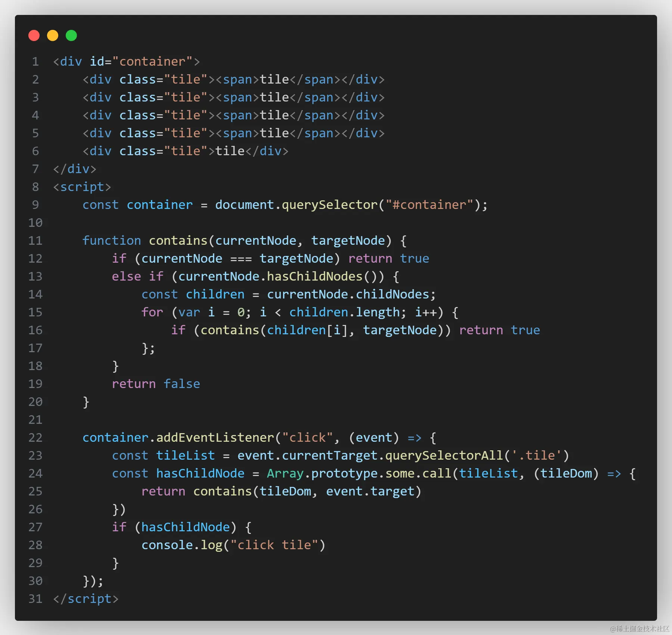
Task: Click the '"click tile"' string on line 28
Action: pos(274,545)
